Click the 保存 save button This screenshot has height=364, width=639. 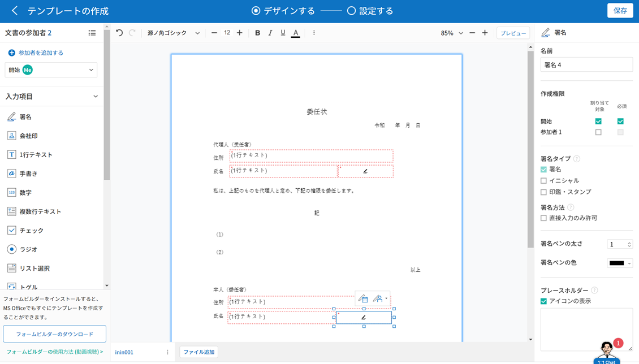[620, 11]
